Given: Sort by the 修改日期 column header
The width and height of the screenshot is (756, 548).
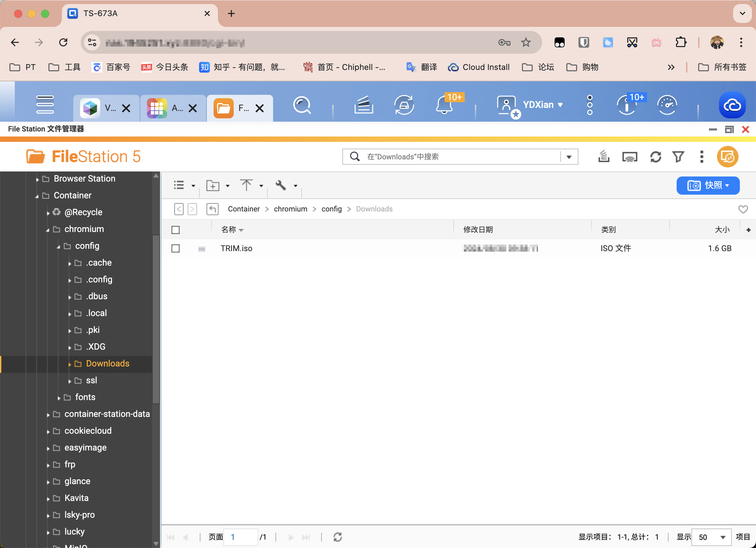Looking at the screenshot, I should pos(478,230).
